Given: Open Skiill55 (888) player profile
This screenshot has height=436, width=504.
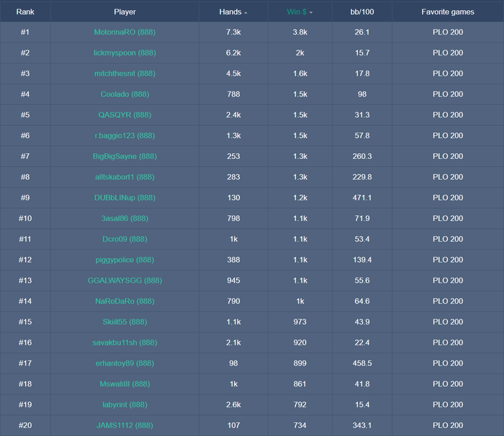Looking at the screenshot, I should click(125, 322).
